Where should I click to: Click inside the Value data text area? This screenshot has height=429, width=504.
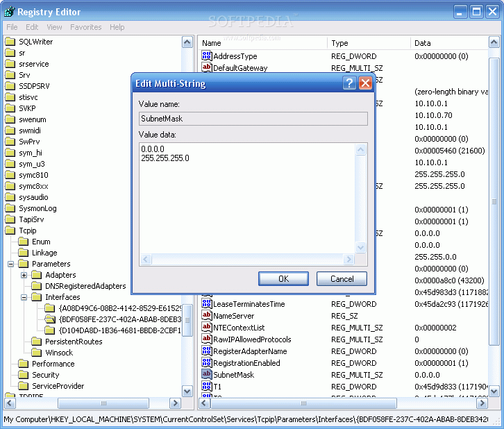click(x=246, y=201)
